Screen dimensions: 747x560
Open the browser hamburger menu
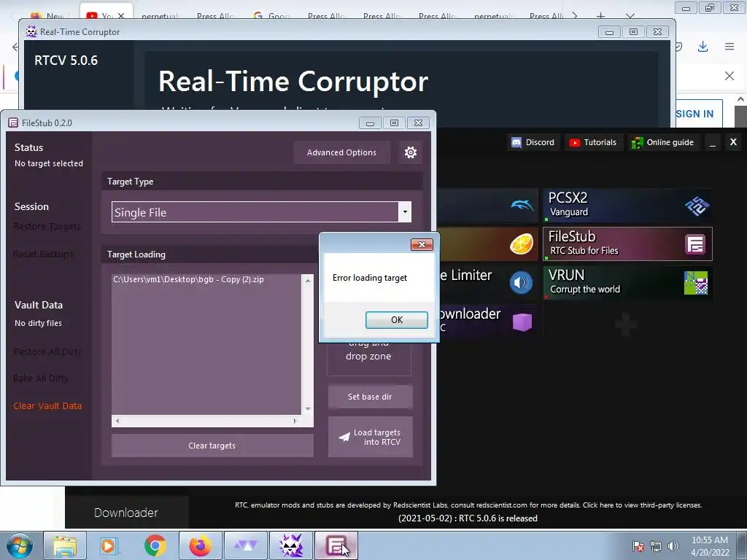[x=729, y=47]
